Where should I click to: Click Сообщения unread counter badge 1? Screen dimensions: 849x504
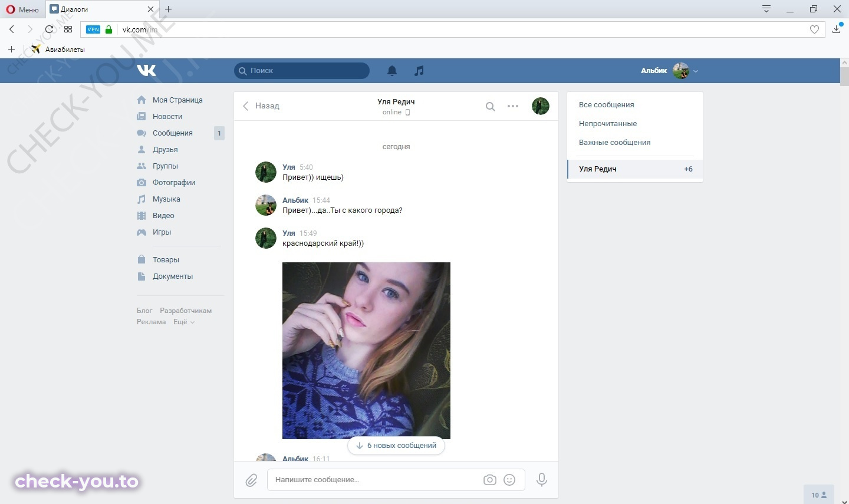pos(219,133)
